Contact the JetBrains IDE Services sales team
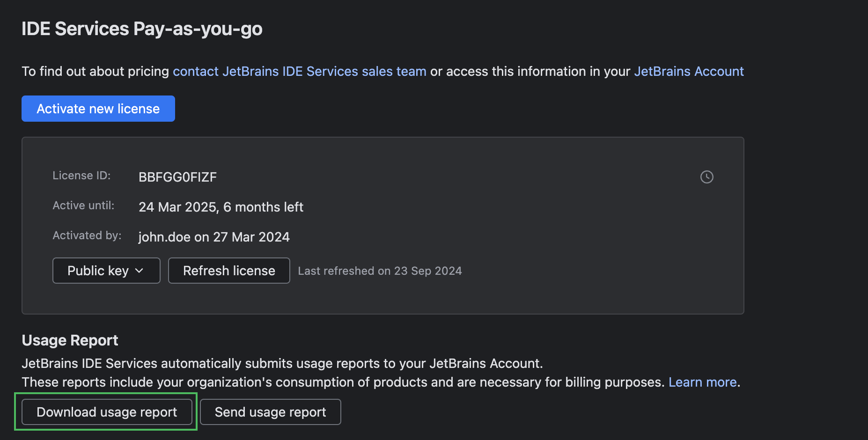 300,71
